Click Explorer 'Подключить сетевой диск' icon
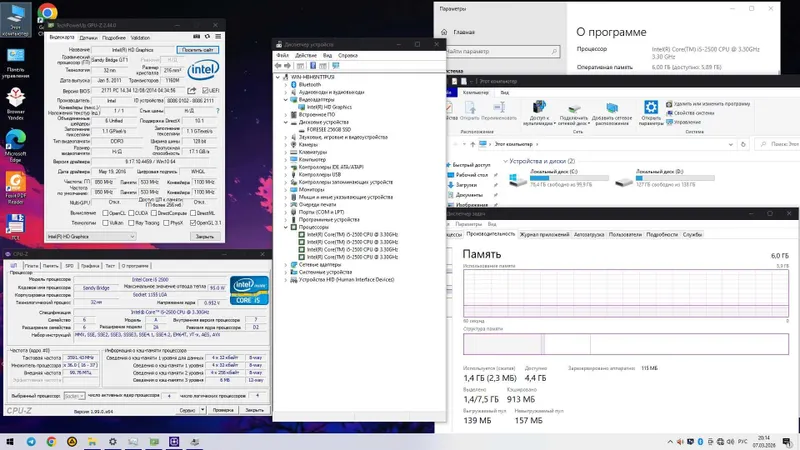800x450 pixels. tap(574, 108)
